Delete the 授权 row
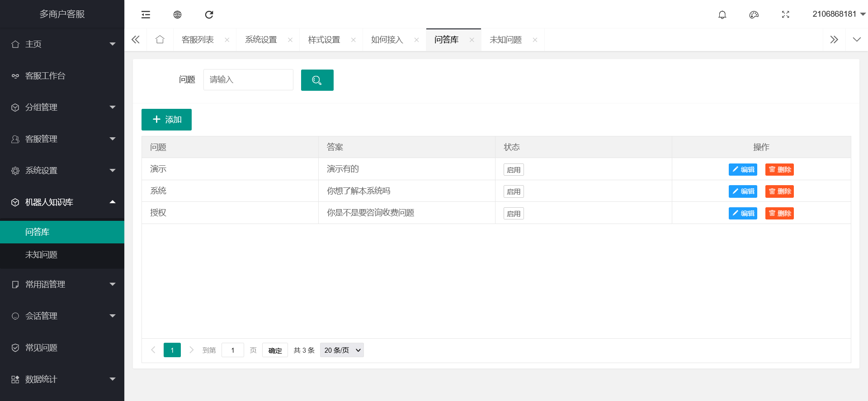The height and width of the screenshot is (401, 868). [x=779, y=213]
